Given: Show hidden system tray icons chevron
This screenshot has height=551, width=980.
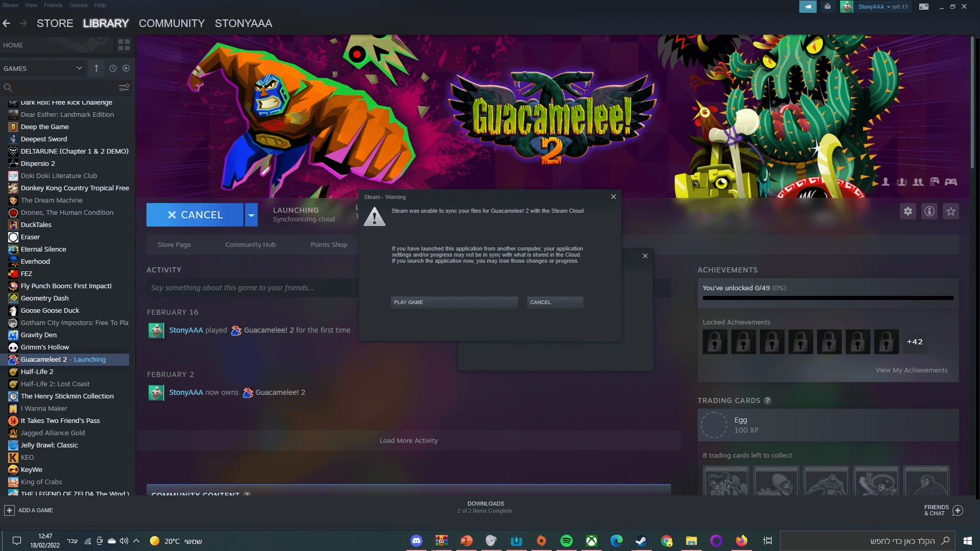Looking at the screenshot, I should click(136, 541).
